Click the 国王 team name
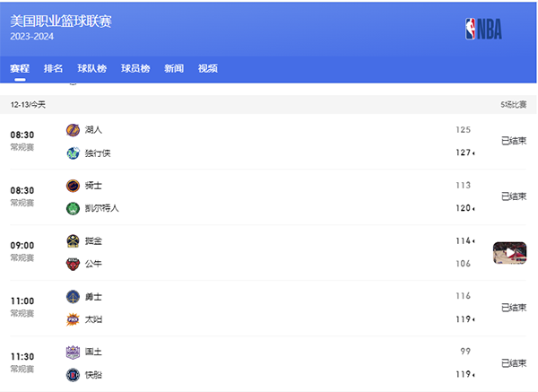This screenshot has width=538, height=392. [x=93, y=352]
